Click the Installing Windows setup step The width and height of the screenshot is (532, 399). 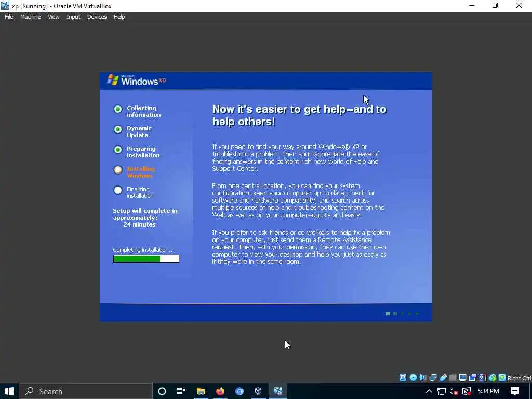[x=134, y=172]
